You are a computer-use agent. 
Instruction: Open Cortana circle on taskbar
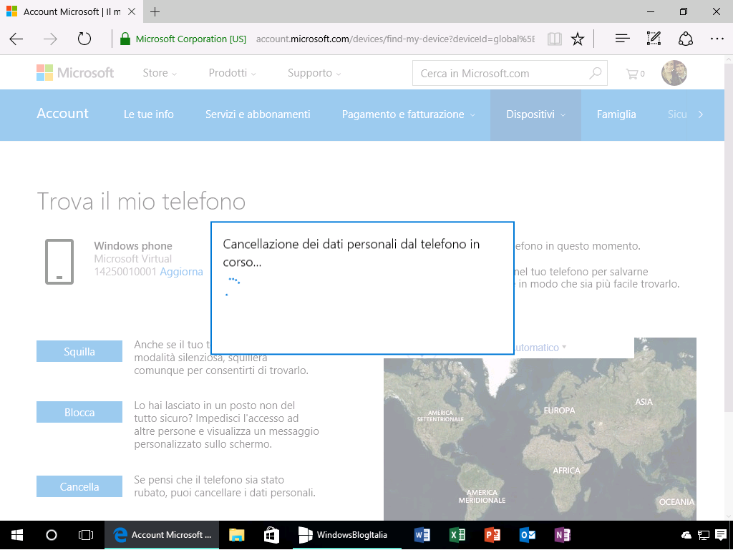coord(52,535)
